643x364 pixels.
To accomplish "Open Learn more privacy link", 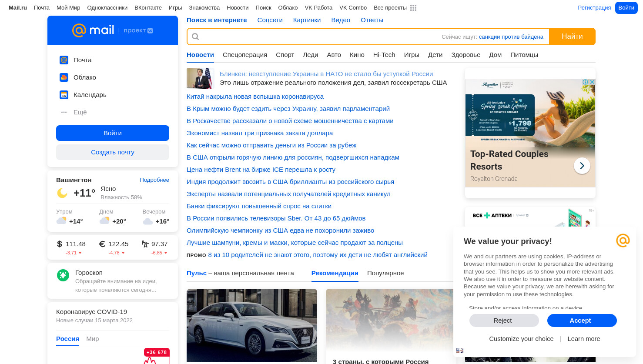I will pos(583,339).
